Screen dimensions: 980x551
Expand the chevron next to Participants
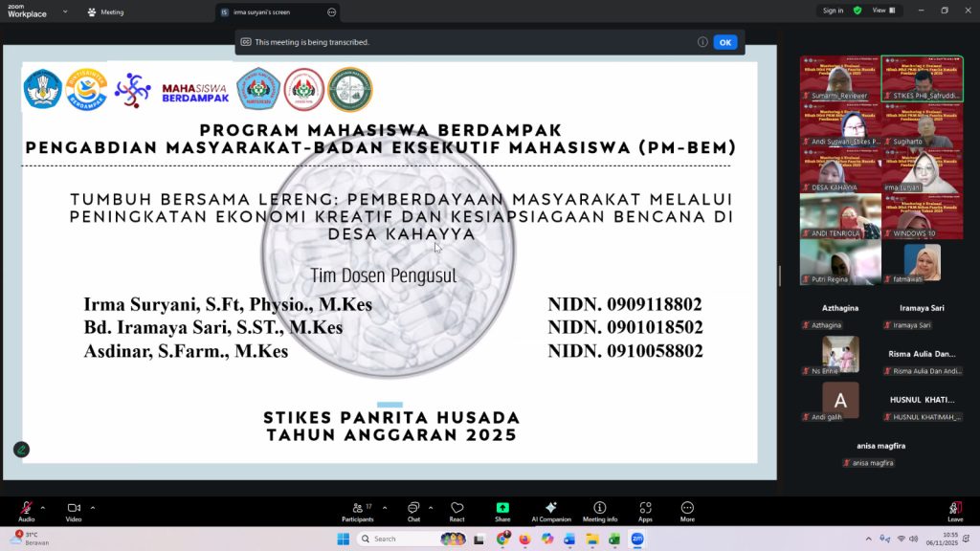pyautogui.click(x=384, y=507)
